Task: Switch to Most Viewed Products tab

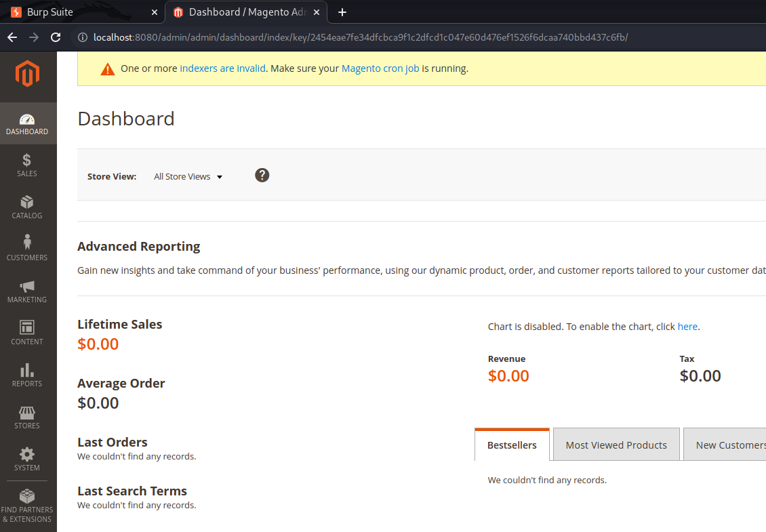Action: [x=616, y=445]
